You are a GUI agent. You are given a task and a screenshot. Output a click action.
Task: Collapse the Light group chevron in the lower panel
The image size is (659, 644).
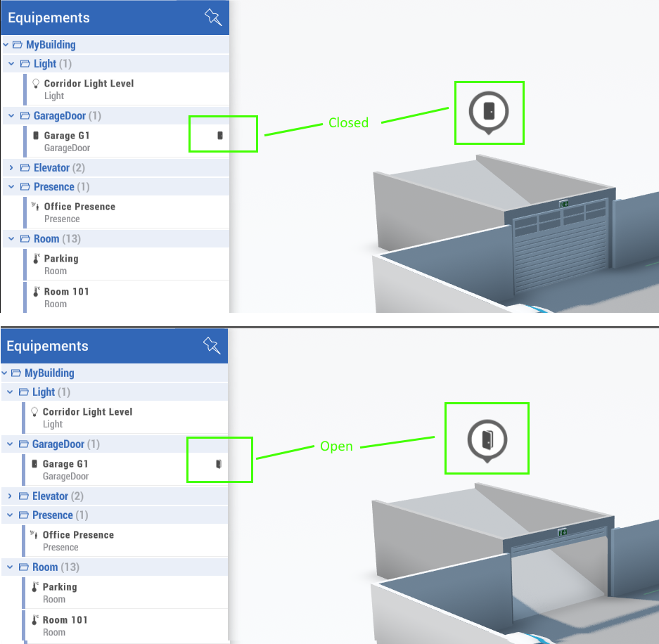click(x=11, y=392)
